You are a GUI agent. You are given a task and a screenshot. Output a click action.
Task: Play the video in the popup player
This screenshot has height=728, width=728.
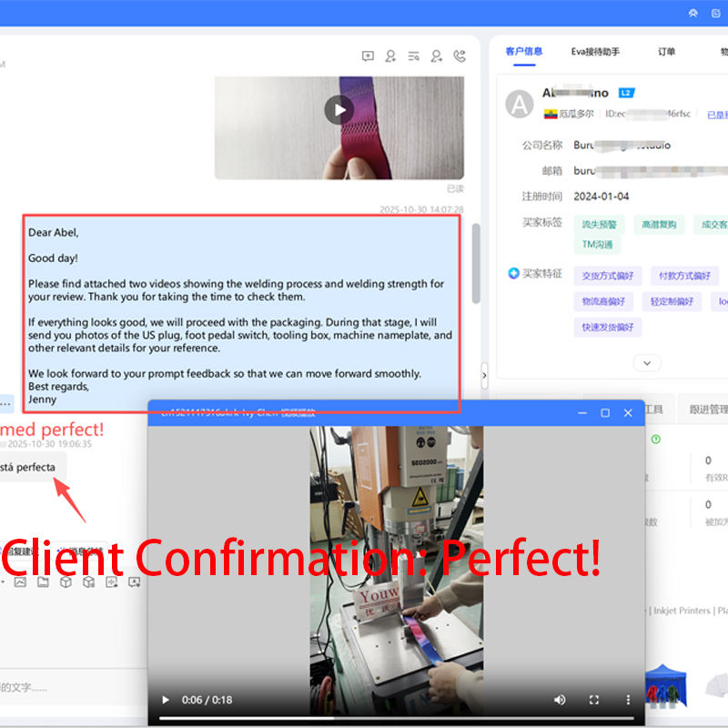point(165,700)
